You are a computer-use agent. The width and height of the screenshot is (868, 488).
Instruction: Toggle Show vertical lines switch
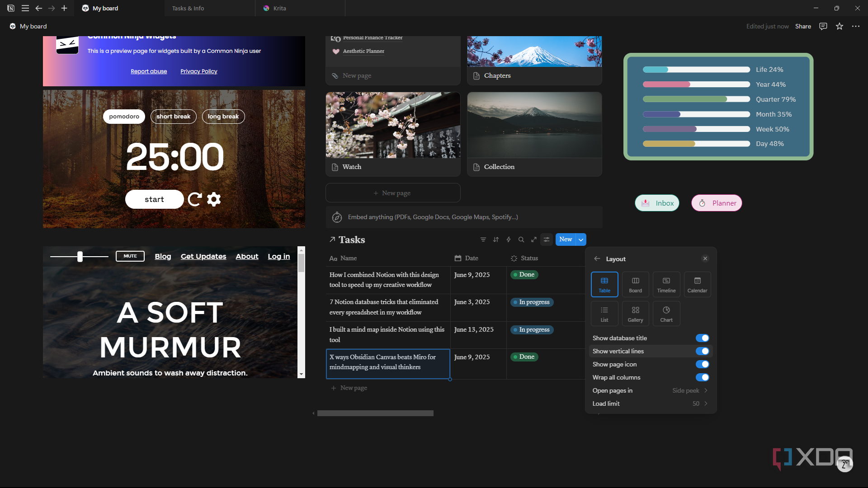tap(702, 351)
